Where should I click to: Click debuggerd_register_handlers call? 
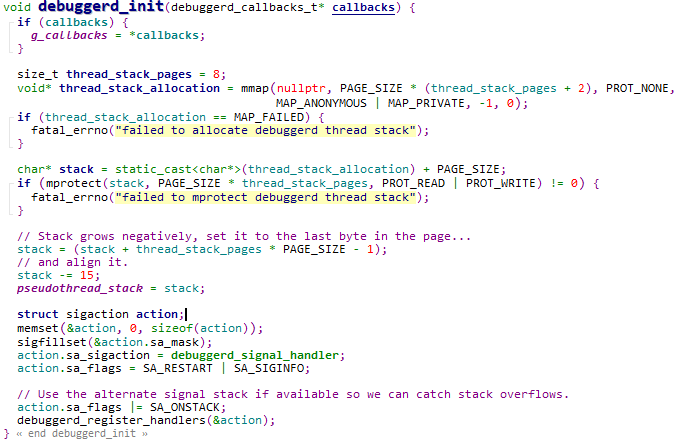(x=111, y=420)
